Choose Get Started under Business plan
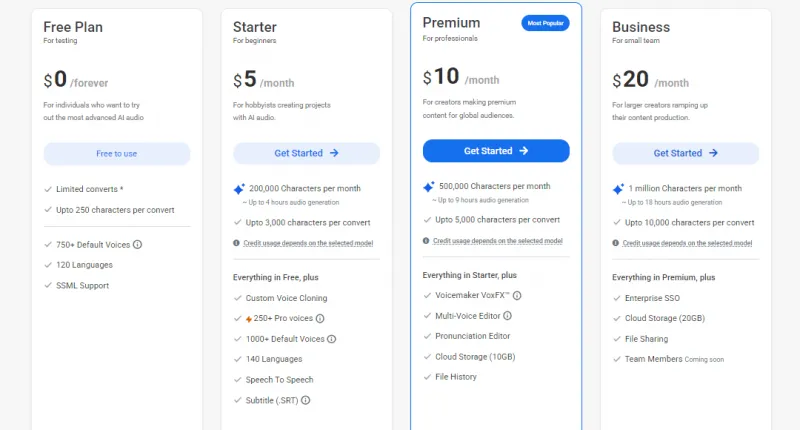Image resolution: width=800 pixels, height=430 pixels. coord(685,153)
